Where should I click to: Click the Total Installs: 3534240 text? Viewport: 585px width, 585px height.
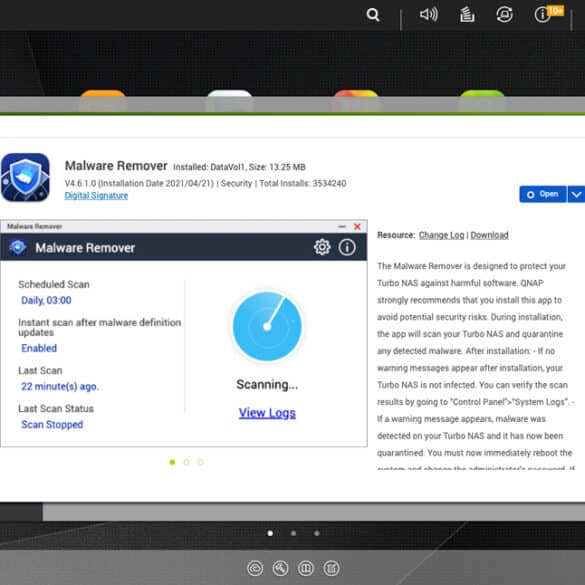coord(303,183)
